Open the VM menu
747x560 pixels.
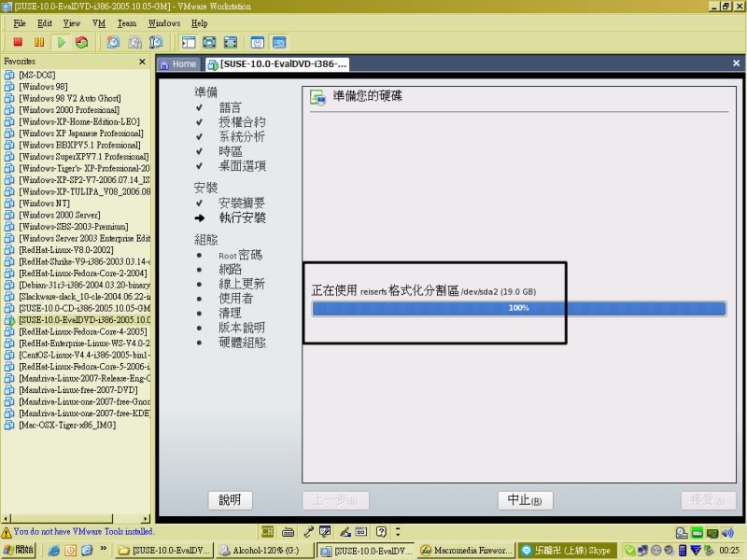click(x=99, y=23)
